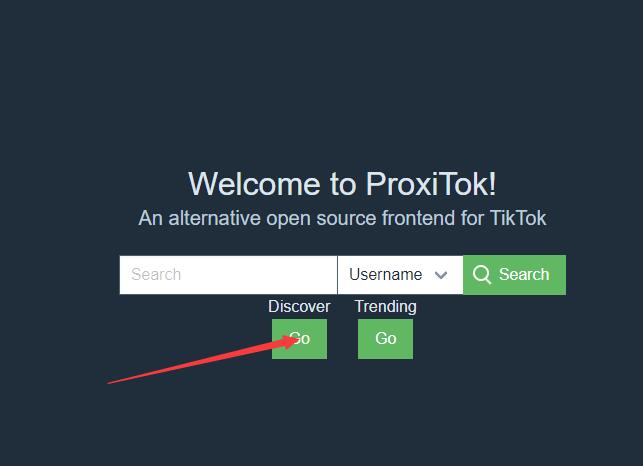
Task: Click the word alternative in the subtitle
Action: tap(214, 218)
